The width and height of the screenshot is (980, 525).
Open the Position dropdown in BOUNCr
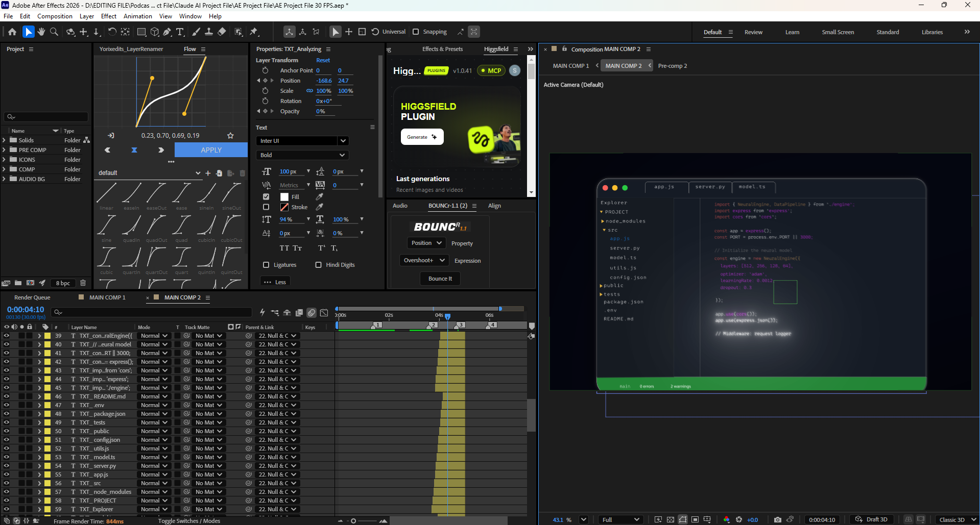click(426, 243)
